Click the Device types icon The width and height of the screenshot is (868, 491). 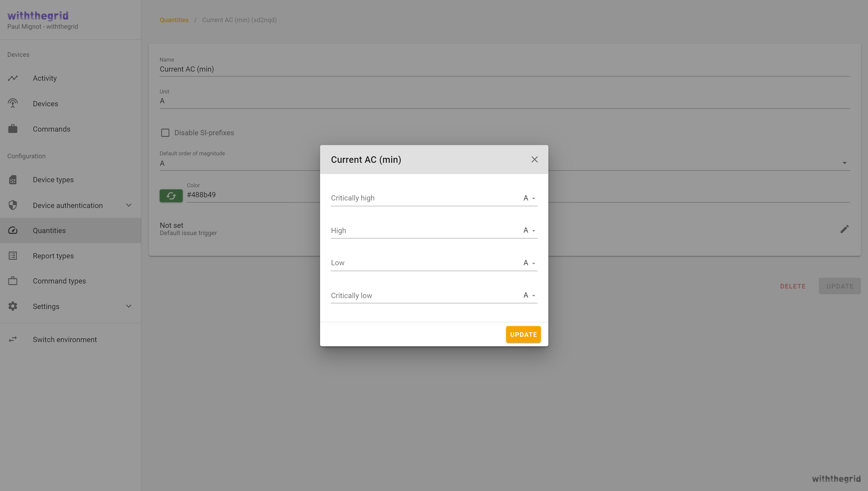click(x=13, y=180)
